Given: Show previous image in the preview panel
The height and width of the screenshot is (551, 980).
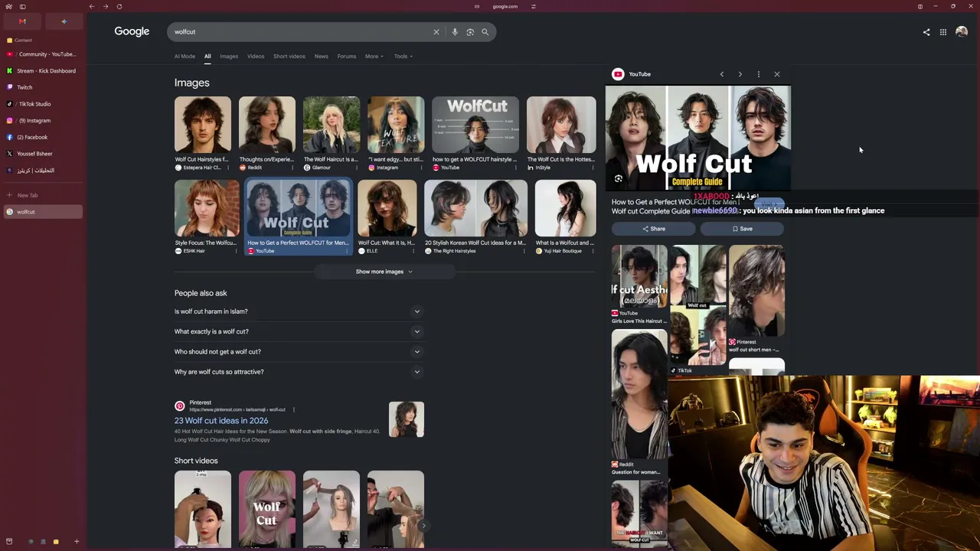Looking at the screenshot, I should 721,74.
